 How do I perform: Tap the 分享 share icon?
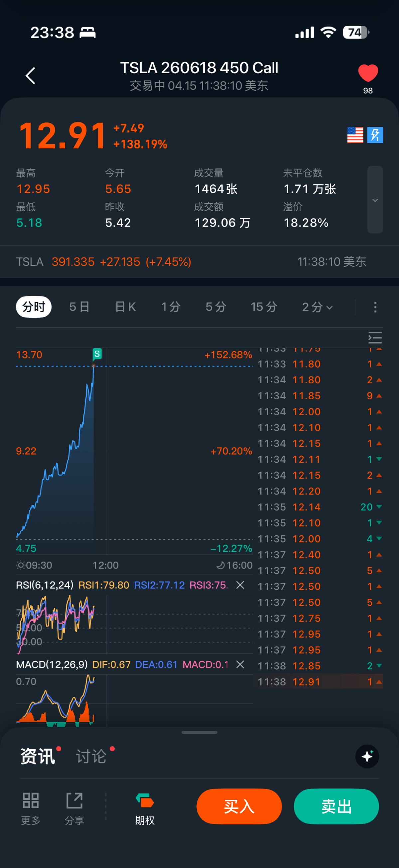(74, 800)
